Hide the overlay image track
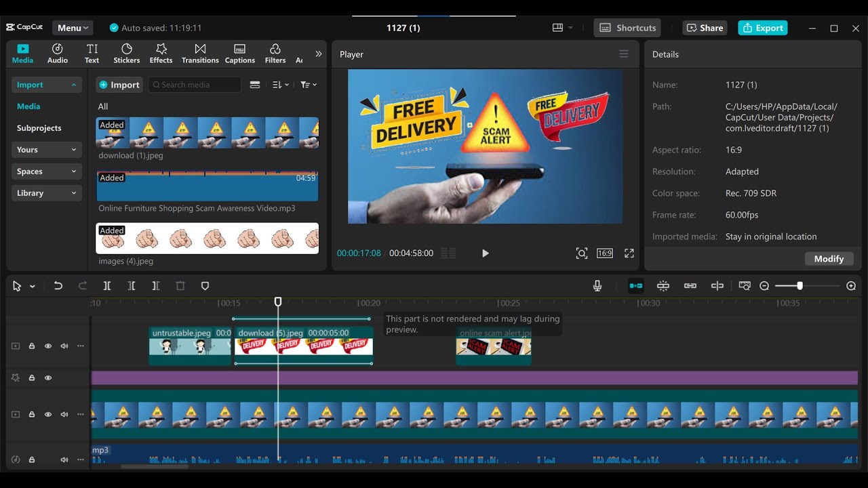The height and width of the screenshot is (488, 868). 48,346
